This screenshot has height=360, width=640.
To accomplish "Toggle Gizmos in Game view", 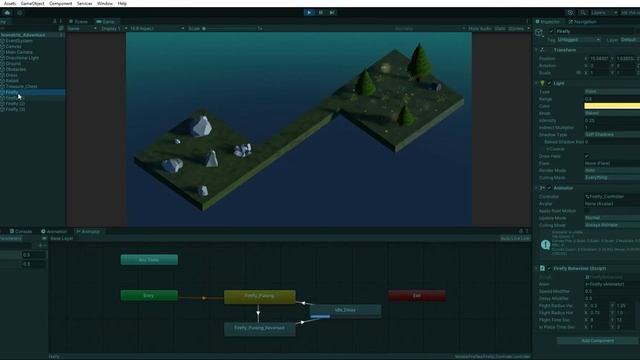I will pyautogui.click(x=516, y=29).
